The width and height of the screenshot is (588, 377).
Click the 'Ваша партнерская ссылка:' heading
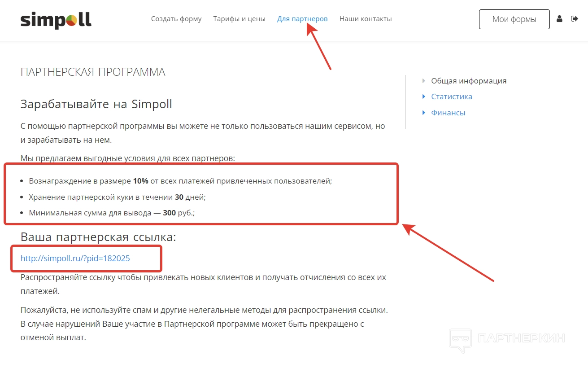coord(98,237)
